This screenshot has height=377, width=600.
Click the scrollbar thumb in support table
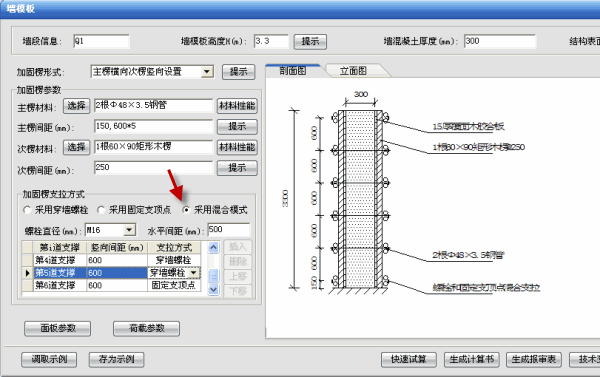(214, 276)
